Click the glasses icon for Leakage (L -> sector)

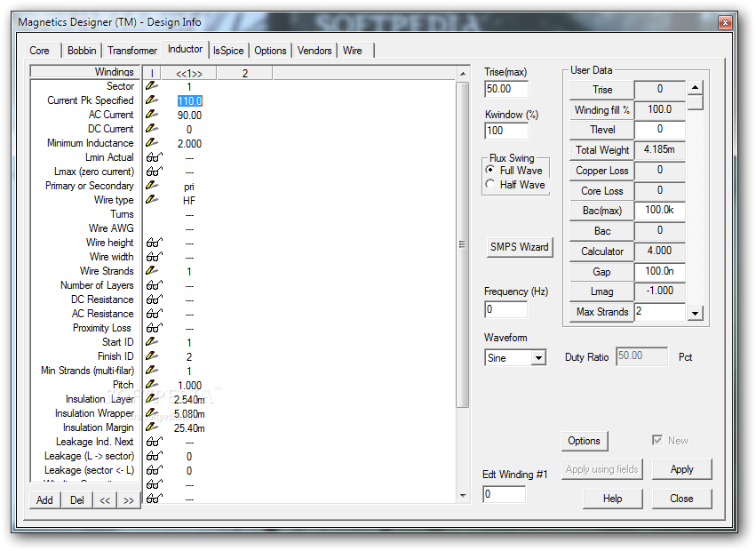click(x=155, y=456)
